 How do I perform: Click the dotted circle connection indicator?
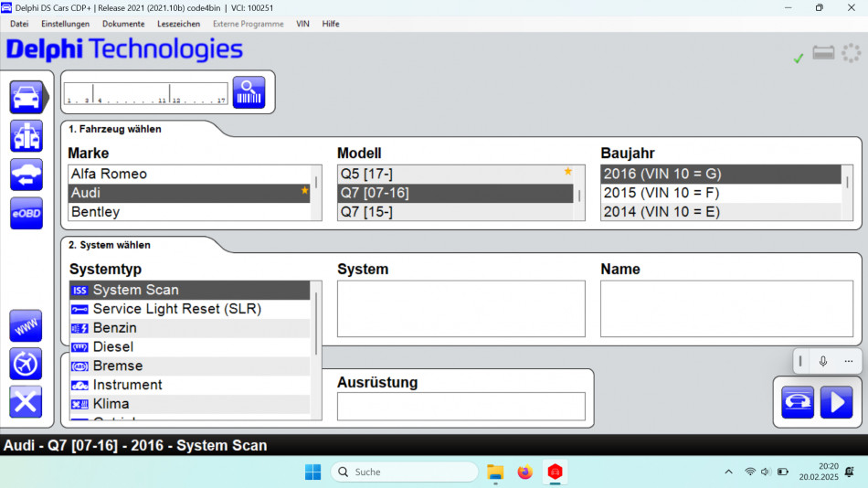pyautogui.click(x=851, y=53)
